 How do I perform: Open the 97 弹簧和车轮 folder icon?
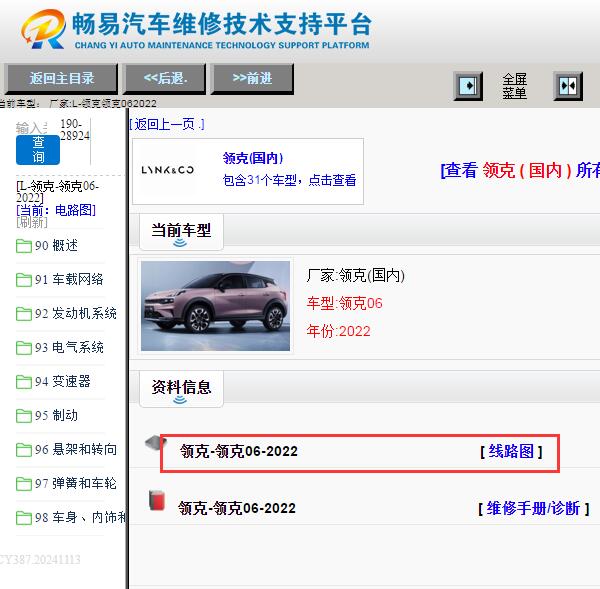point(24,484)
